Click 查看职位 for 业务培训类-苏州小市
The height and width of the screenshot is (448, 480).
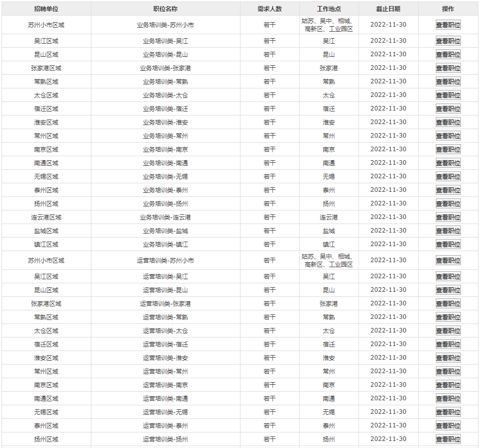(448, 25)
